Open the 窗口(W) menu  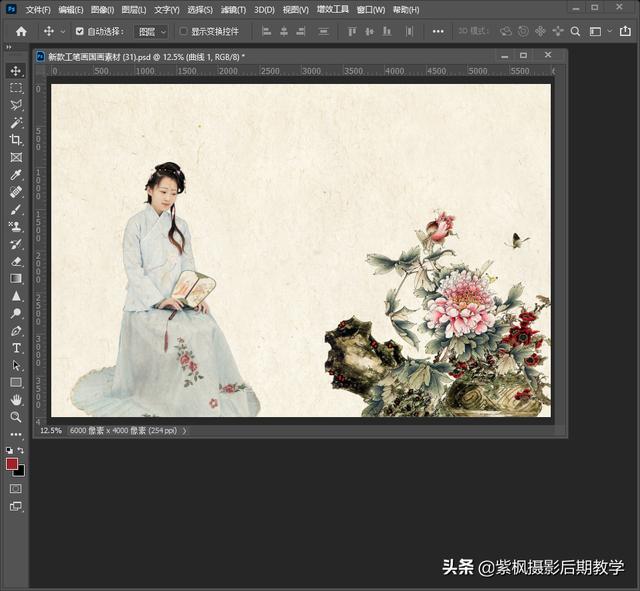[371, 10]
